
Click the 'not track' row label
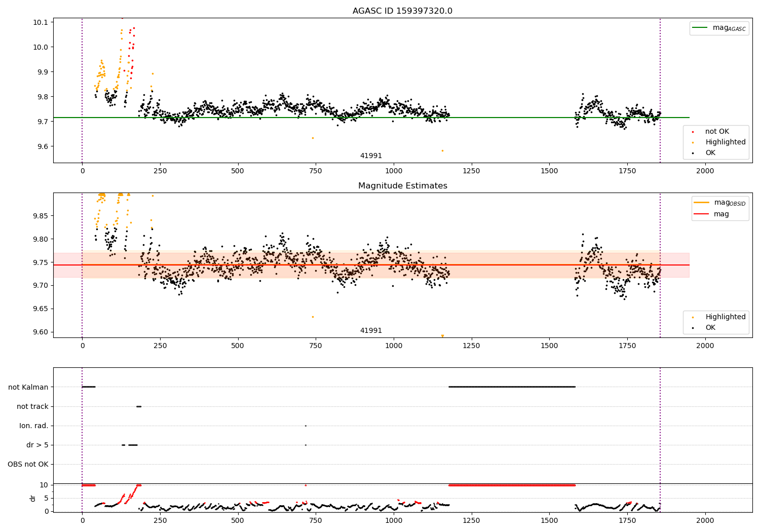pyautogui.click(x=32, y=406)
